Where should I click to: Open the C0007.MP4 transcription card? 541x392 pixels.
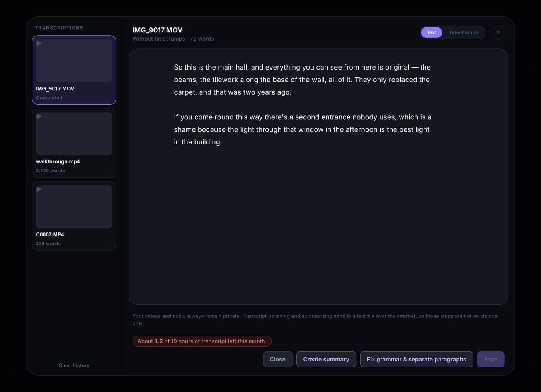point(74,216)
